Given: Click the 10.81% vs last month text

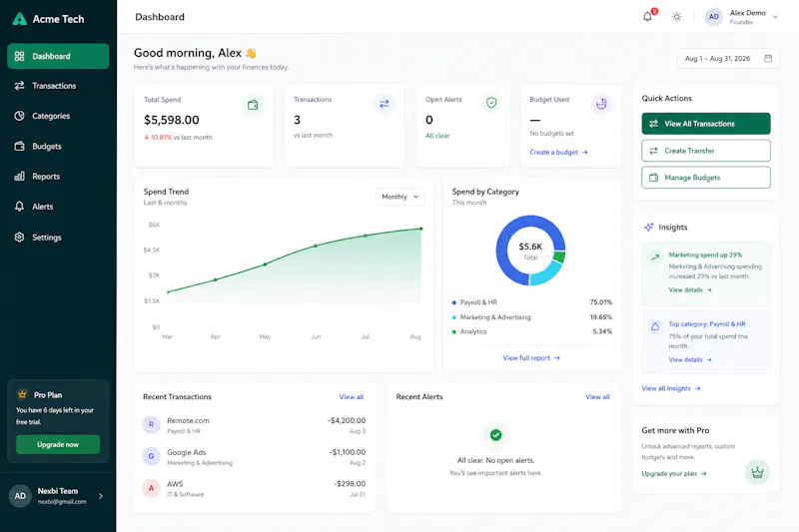Looking at the screenshot, I should click(x=179, y=138).
